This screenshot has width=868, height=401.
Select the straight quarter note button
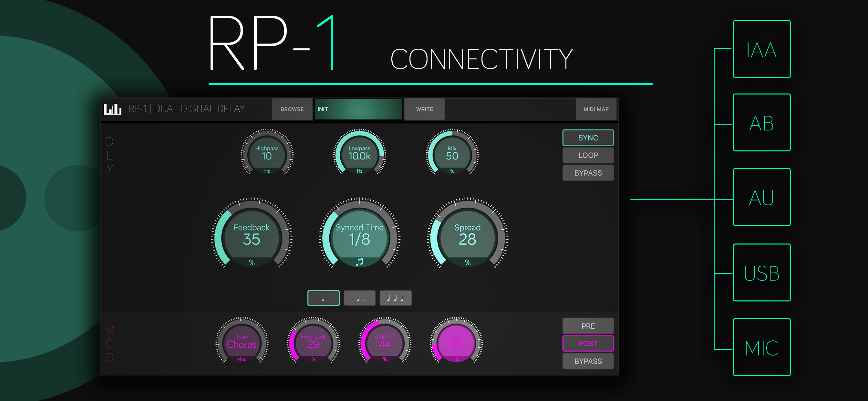pyautogui.click(x=323, y=298)
